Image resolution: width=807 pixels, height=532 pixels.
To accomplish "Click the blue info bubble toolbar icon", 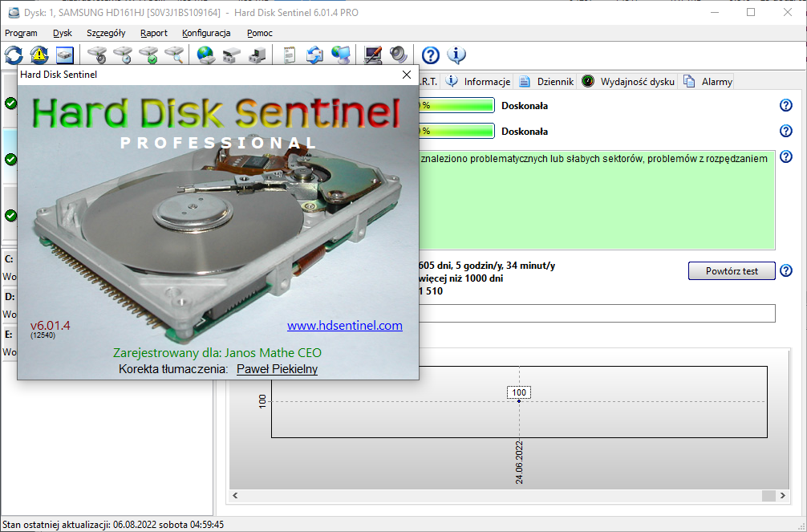I will [456, 55].
